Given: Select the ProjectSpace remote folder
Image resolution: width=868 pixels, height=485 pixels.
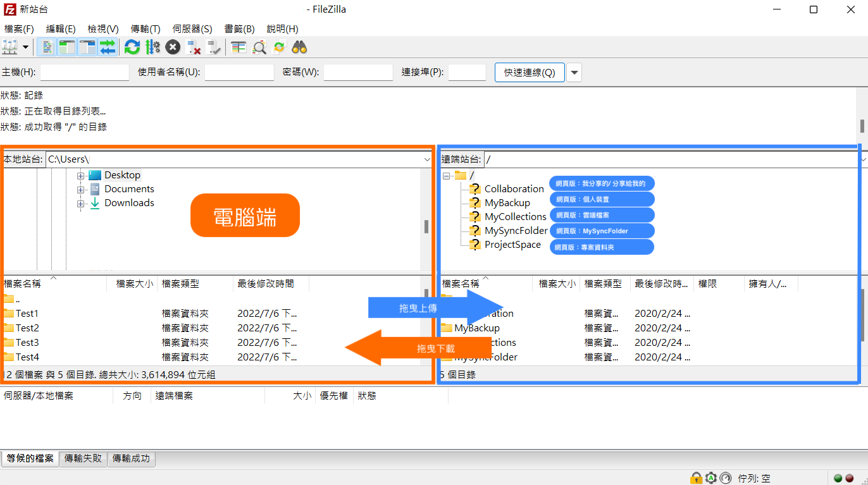Looking at the screenshot, I should point(512,245).
